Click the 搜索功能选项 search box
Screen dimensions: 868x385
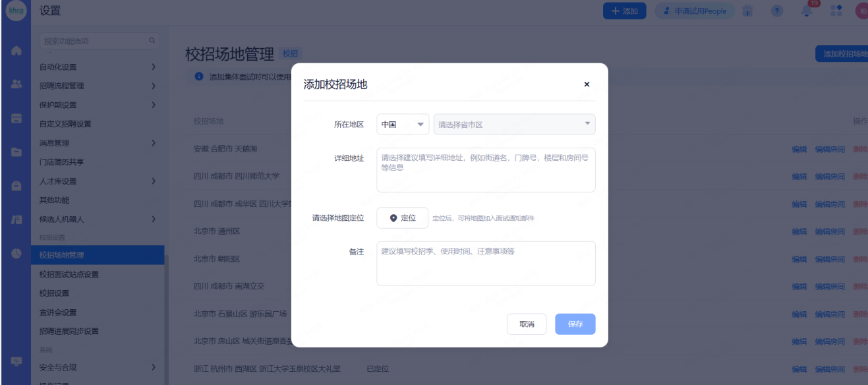pos(96,41)
